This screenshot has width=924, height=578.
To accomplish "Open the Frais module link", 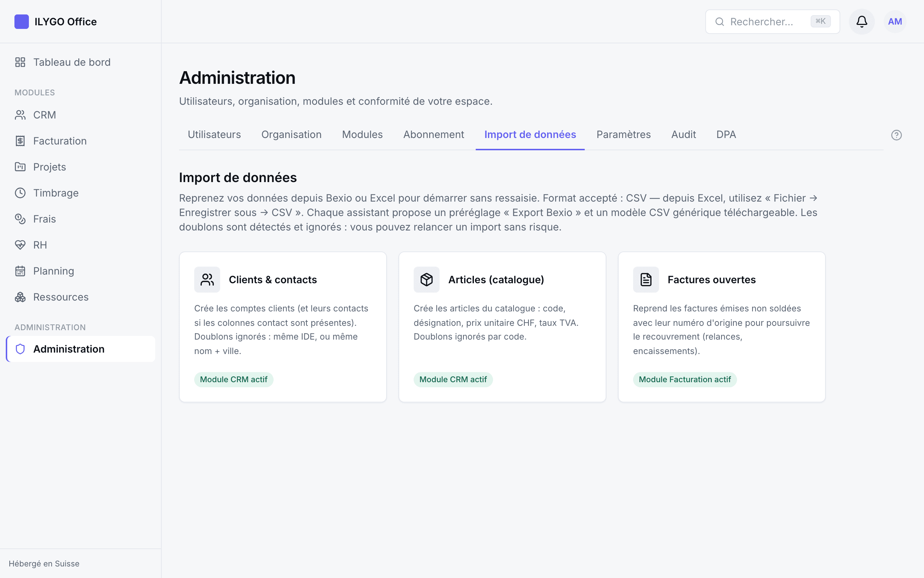I will click(80, 219).
